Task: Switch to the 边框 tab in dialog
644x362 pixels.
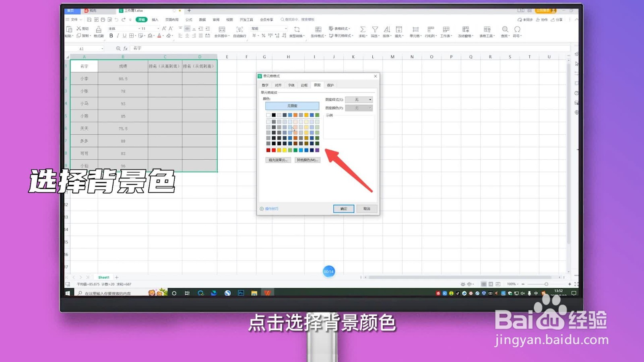Action: click(304, 85)
